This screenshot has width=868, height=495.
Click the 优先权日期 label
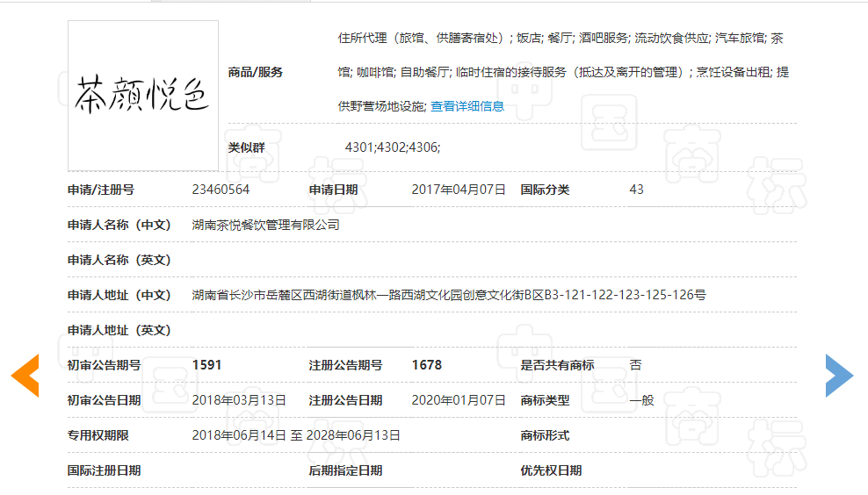point(551,470)
